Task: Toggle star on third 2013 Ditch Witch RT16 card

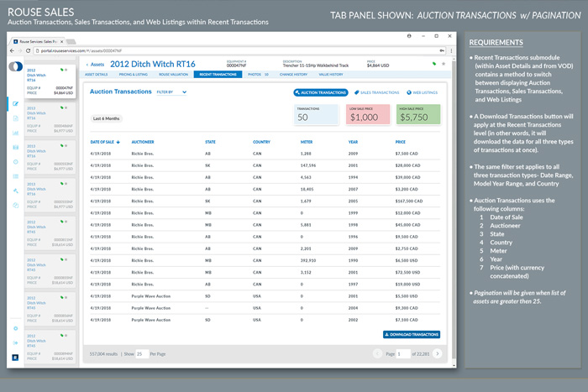Action: click(x=66, y=184)
